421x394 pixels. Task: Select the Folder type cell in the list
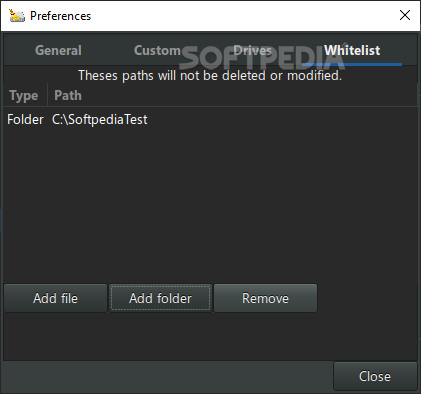25,119
